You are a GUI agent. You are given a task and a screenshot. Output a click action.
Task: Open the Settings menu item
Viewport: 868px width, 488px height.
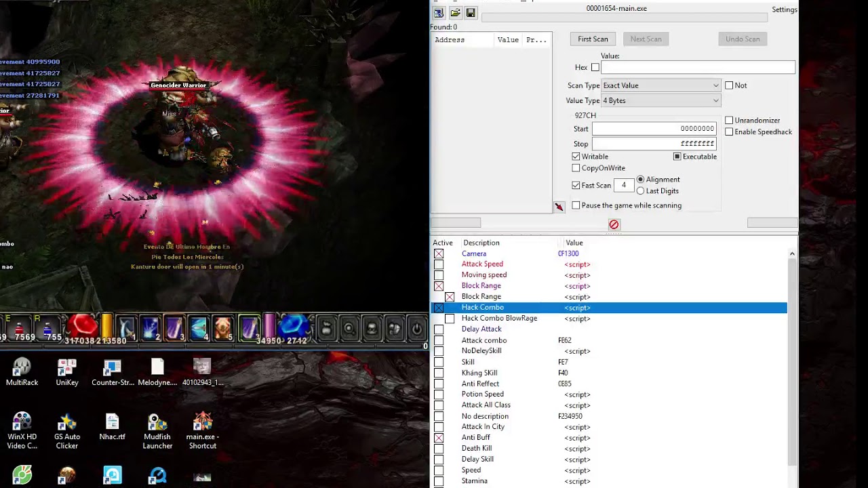point(785,9)
